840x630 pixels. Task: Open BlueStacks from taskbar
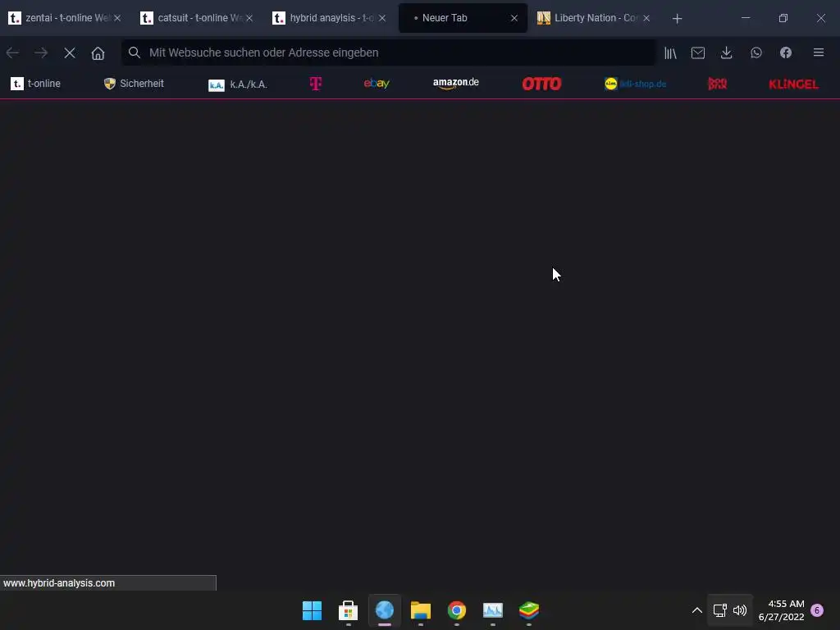tap(529, 610)
